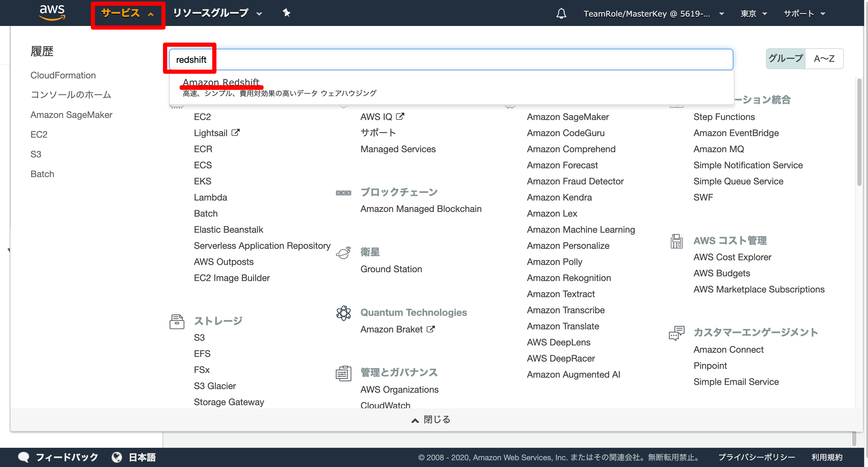The width and height of the screenshot is (868, 467).
Task: Open AWS Organizations service
Action: [x=399, y=389]
